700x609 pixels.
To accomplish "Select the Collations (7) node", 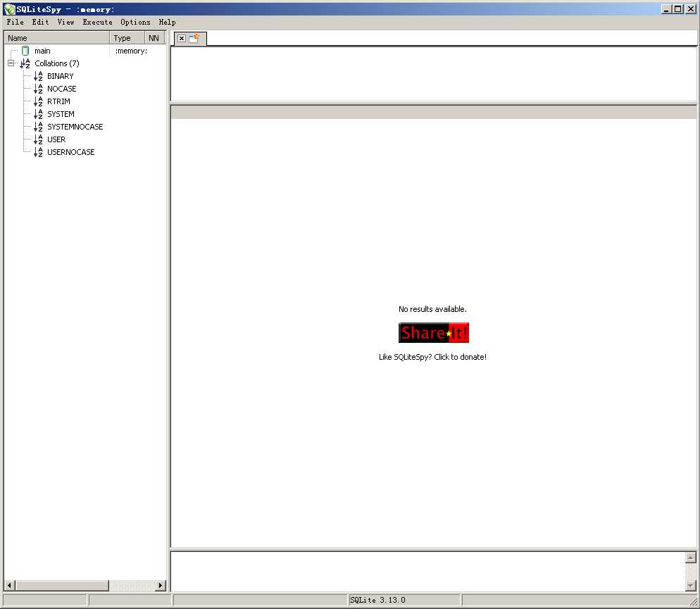I will 57,63.
